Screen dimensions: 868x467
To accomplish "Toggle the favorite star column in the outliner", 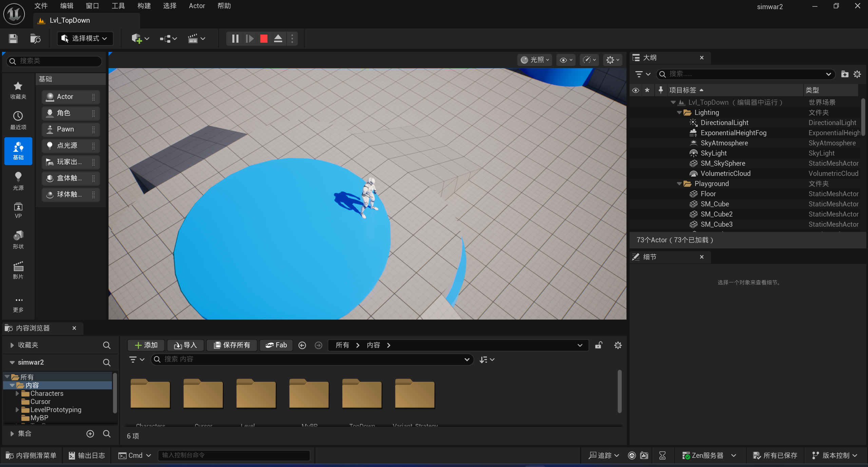I will point(648,90).
